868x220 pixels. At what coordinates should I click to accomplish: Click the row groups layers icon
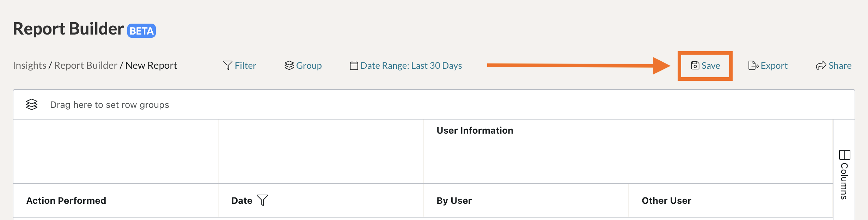point(32,104)
